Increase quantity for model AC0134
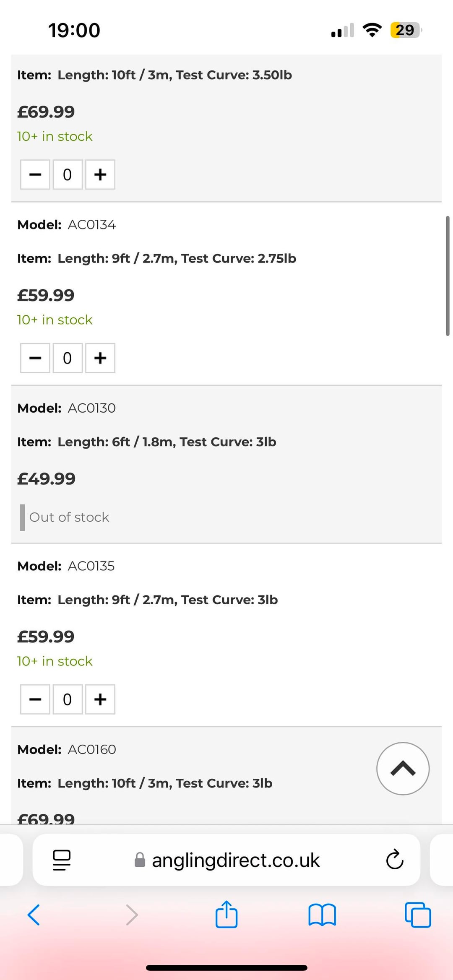The height and width of the screenshot is (980, 453). tap(100, 358)
